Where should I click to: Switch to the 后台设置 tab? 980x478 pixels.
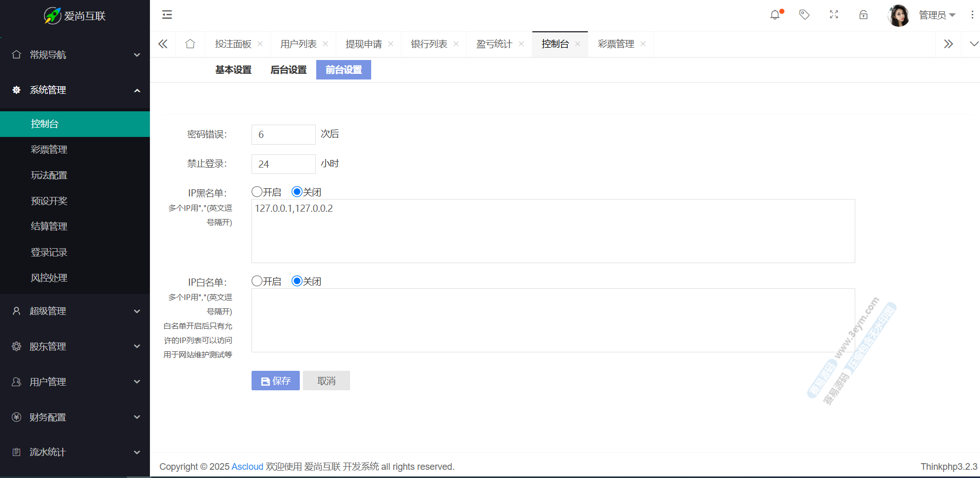(x=289, y=70)
